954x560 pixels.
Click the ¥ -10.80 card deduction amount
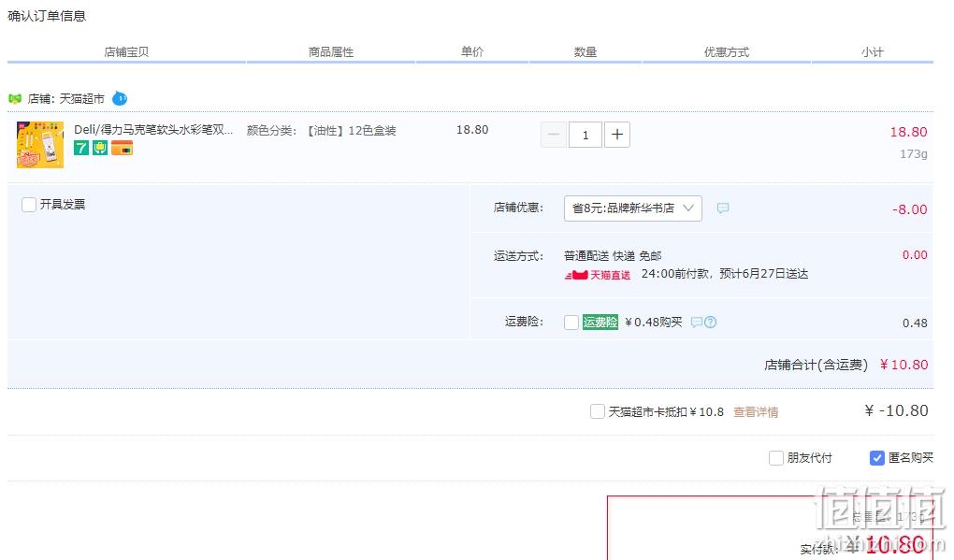897,410
